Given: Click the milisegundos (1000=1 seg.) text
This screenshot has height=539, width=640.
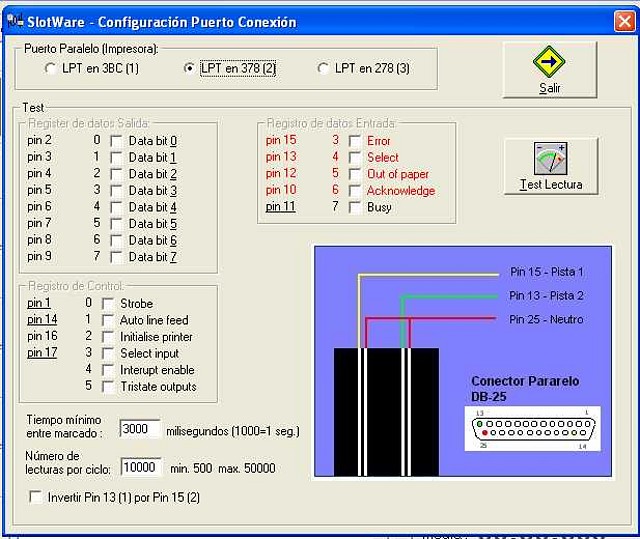Looking at the screenshot, I should pos(233,431).
